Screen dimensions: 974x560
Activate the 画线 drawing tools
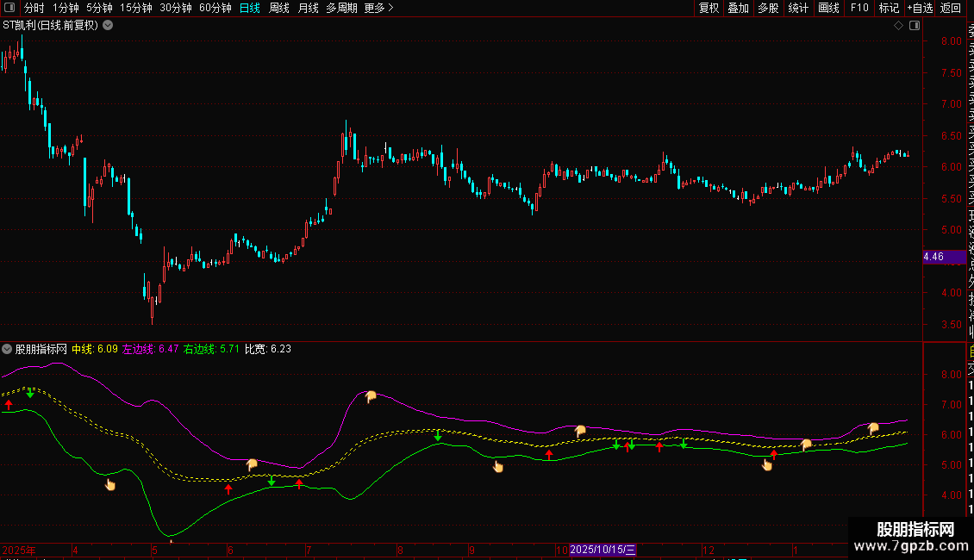(828, 8)
